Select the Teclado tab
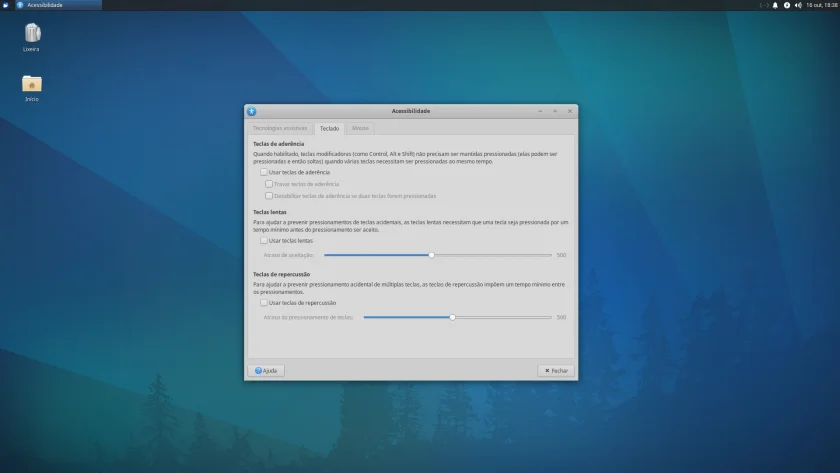The image size is (840, 473). tap(329, 129)
